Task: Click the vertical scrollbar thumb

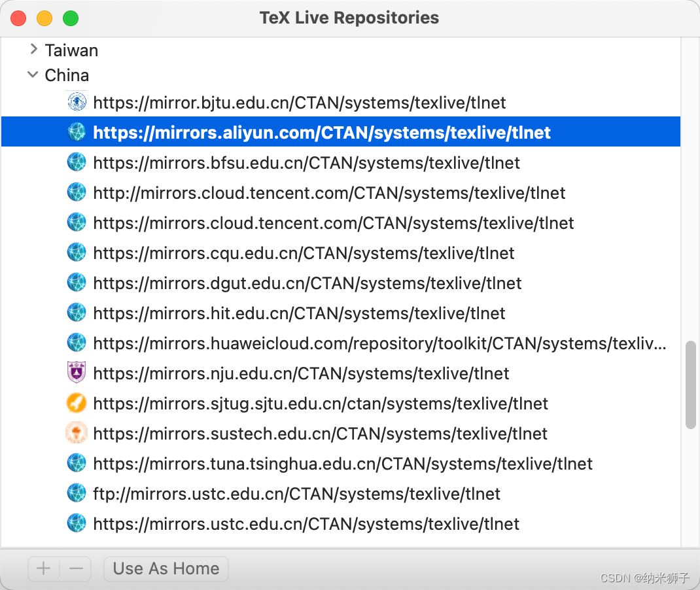Action: click(691, 385)
